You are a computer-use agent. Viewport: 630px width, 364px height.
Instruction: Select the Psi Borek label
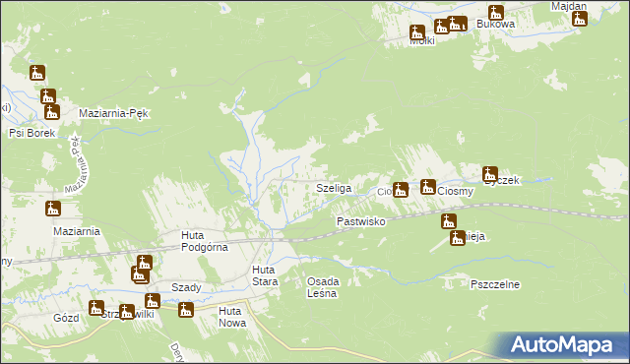[x=31, y=133]
